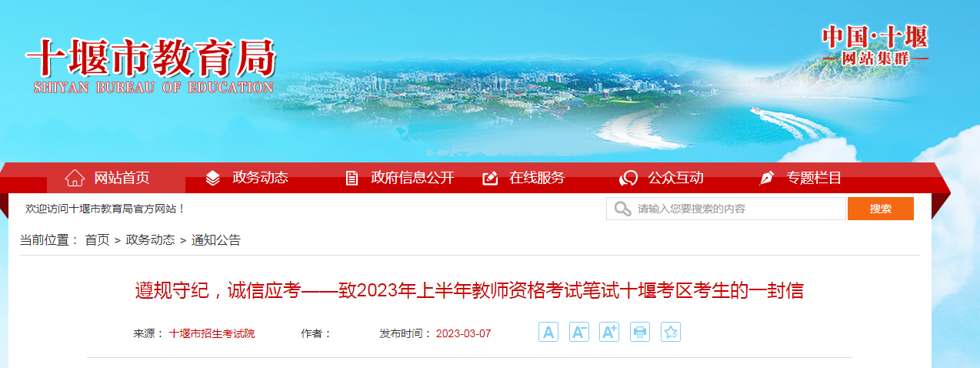
Task: Increase font size with the A+ icon
Action: (x=609, y=332)
